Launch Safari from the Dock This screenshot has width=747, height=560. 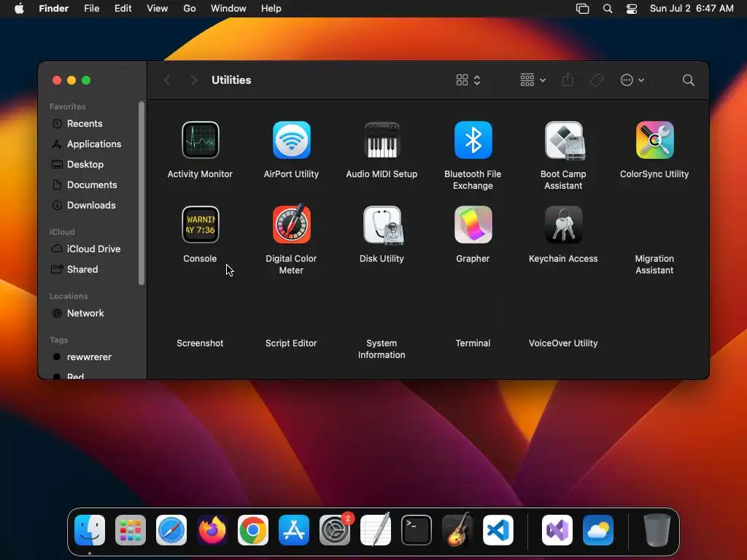tap(171, 530)
